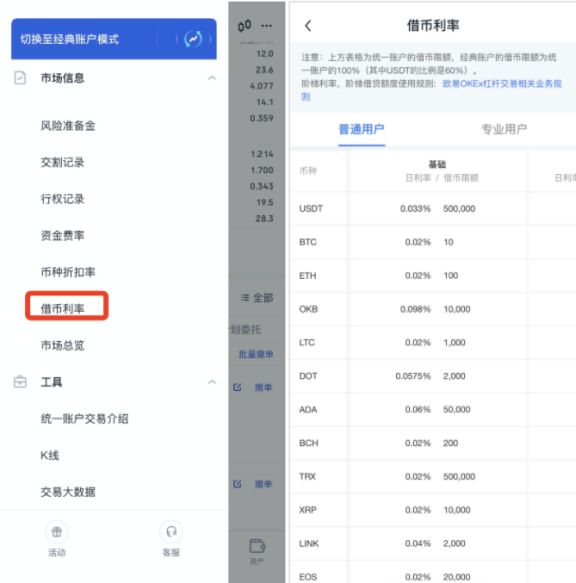
Task: Click the back arrow on 借币利率 page
Action: point(308,26)
